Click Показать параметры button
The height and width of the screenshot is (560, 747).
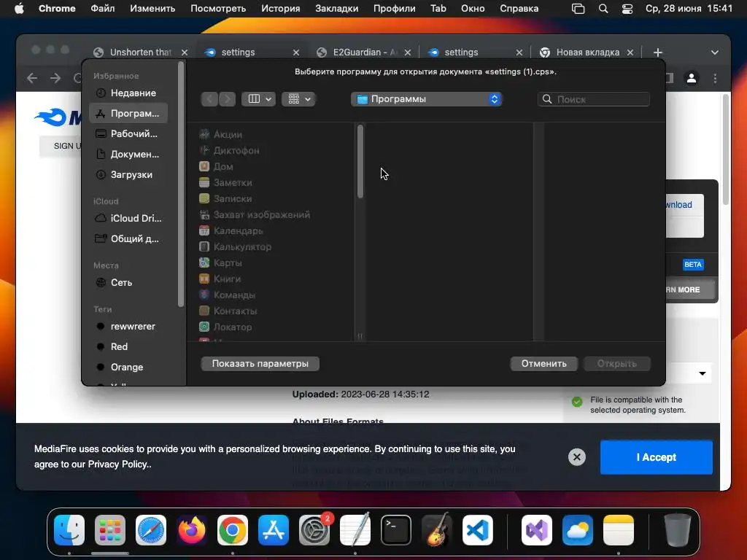[x=260, y=364]
